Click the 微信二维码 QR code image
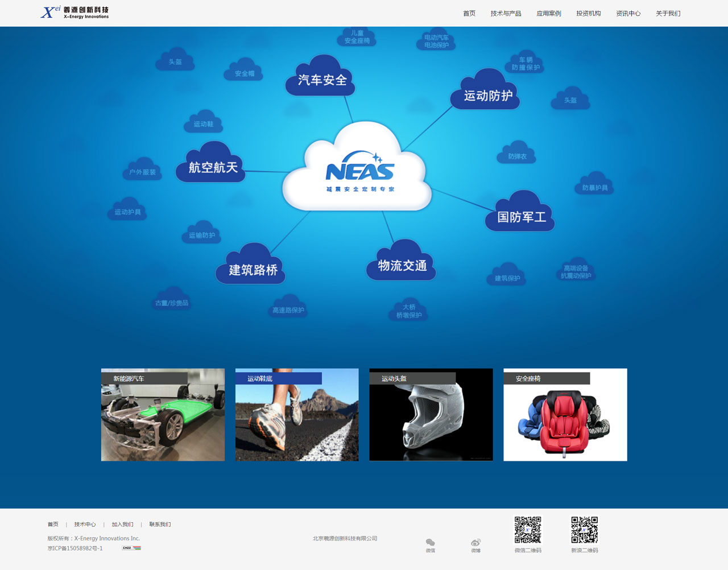The width and height of the screenshot is (728, 570). (x=528, y=530)
